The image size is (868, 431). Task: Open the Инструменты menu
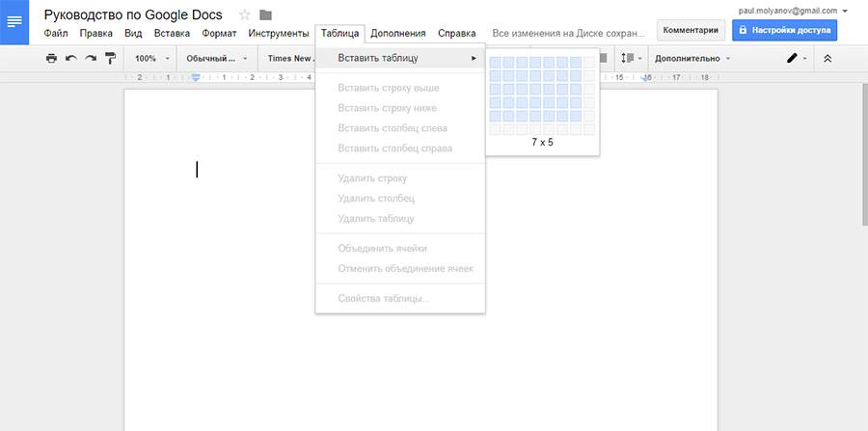pos(279,33)
